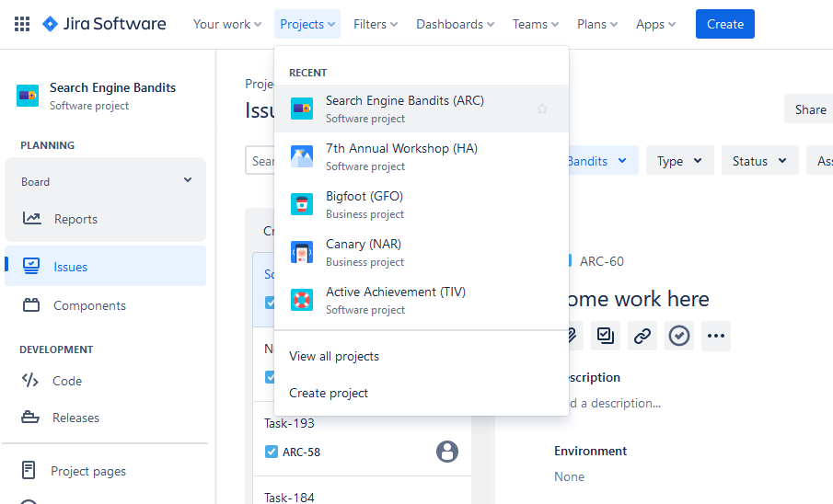The image size is (833, 504).
Task: Select Active Achievement (TIV) project
Action: tap(422, 300)
